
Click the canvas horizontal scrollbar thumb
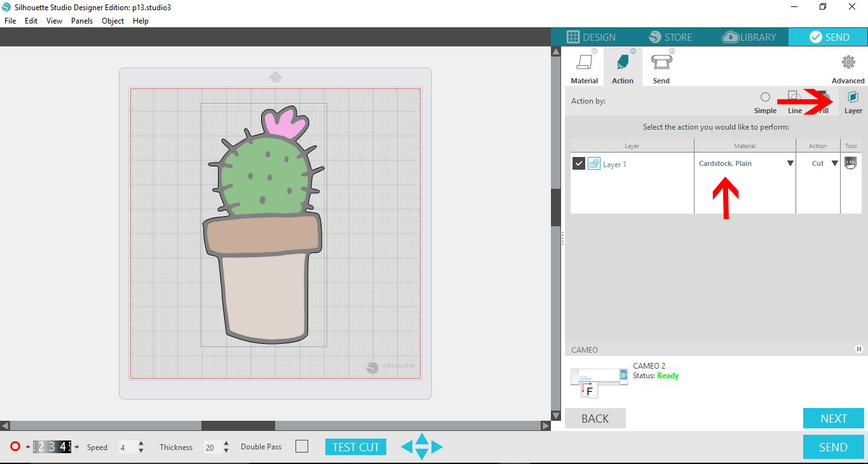(238, 425)
